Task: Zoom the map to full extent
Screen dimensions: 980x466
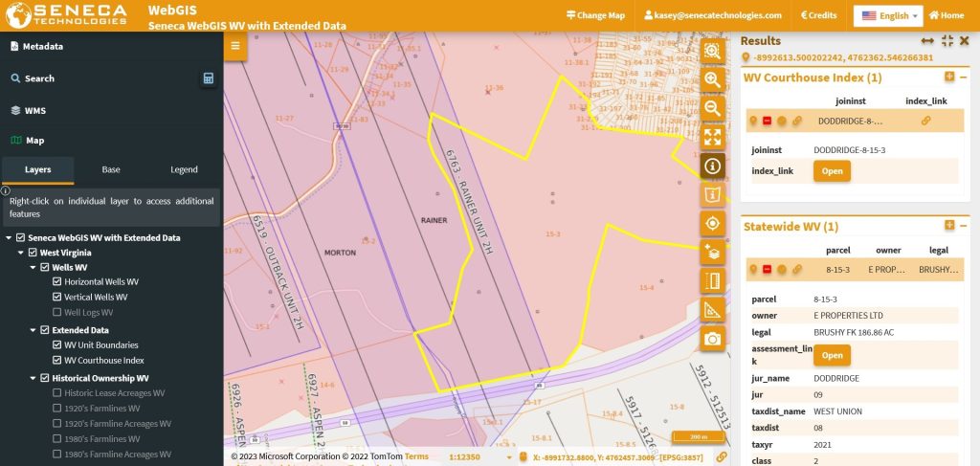Action: point(712,137)
